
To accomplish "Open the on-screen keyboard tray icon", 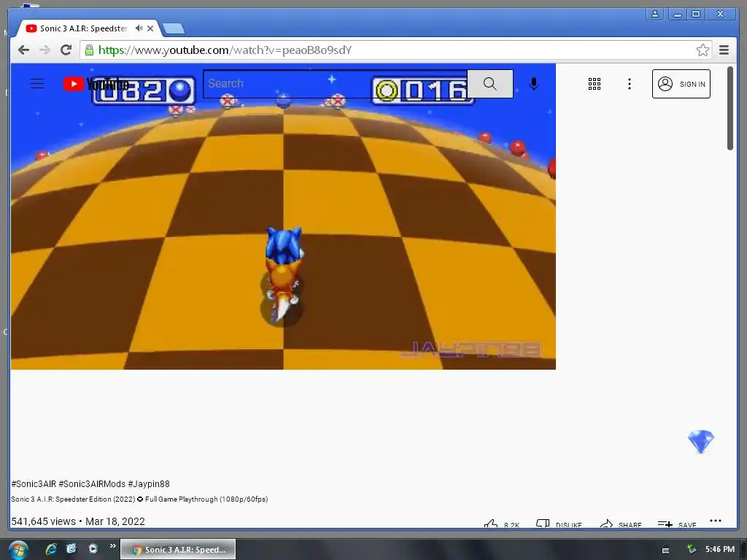I will 665,550.
